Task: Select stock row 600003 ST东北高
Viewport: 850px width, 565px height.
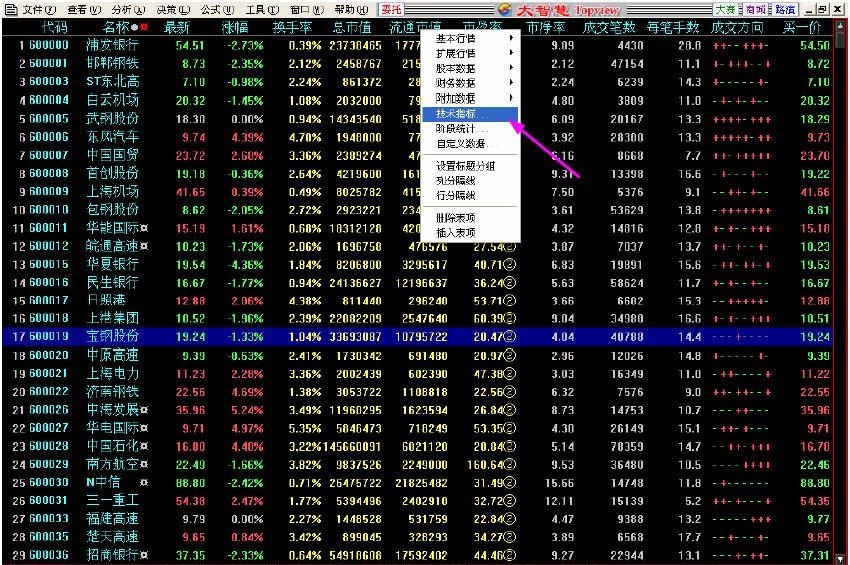Action: 419,81
